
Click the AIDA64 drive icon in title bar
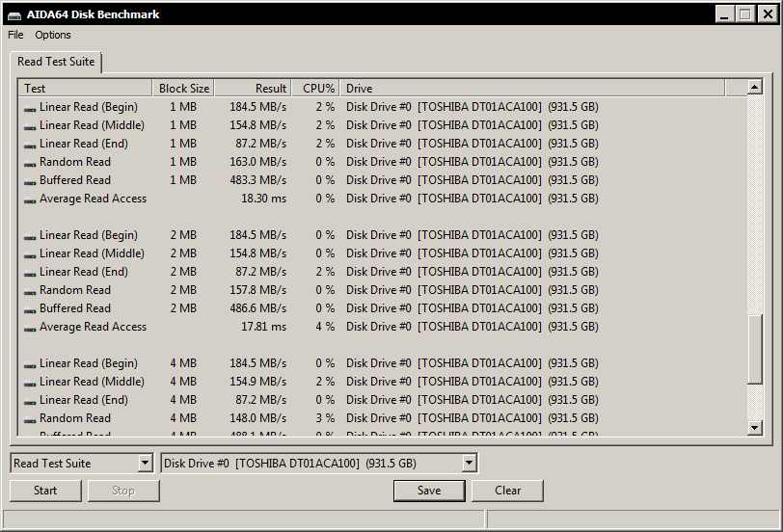tap(14, 15)
